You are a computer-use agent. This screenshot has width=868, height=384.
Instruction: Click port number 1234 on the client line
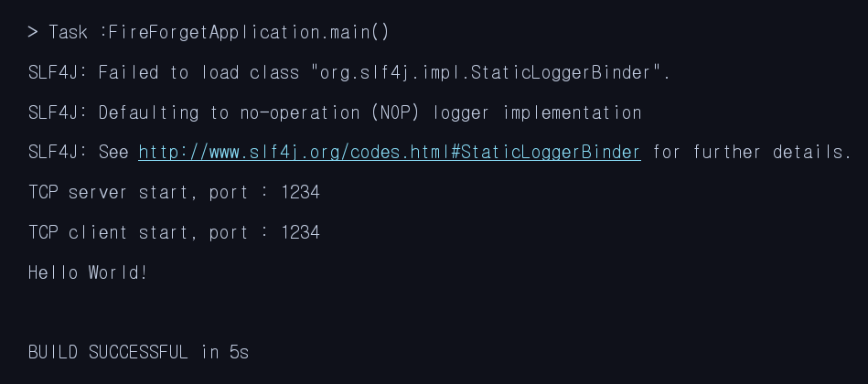[301, 232]
